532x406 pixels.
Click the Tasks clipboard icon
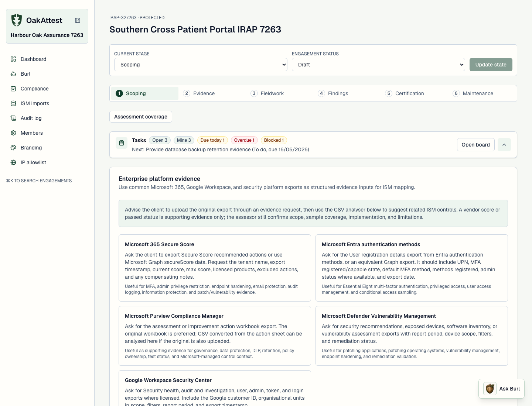pyautogui.click(x=122, y=143)
